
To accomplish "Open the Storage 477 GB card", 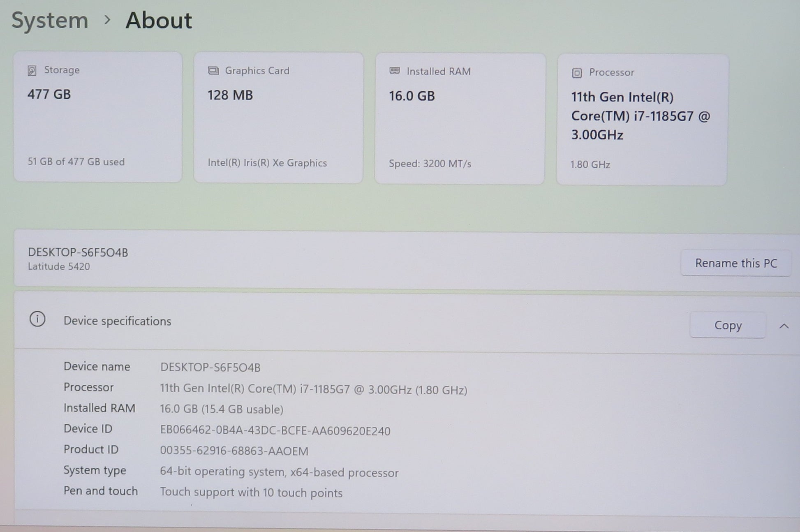I will pyautogui.click(x=98, y=117).
